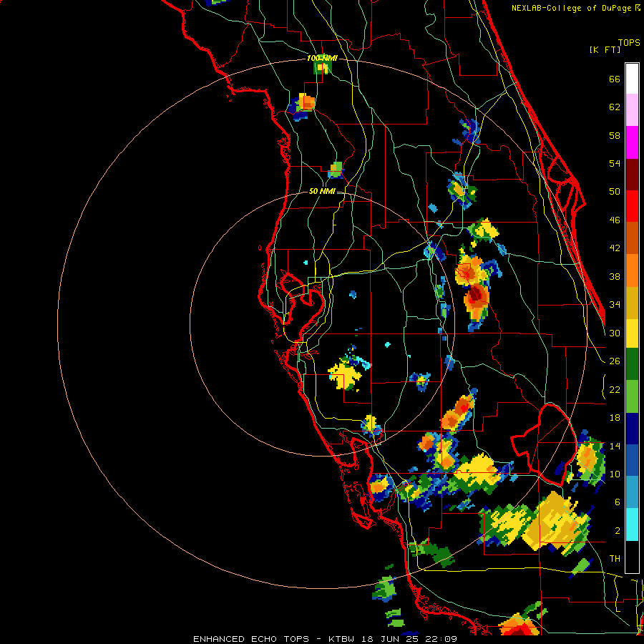Select the black TH band in the legend
644x644 pixels.
coord(632,557)
